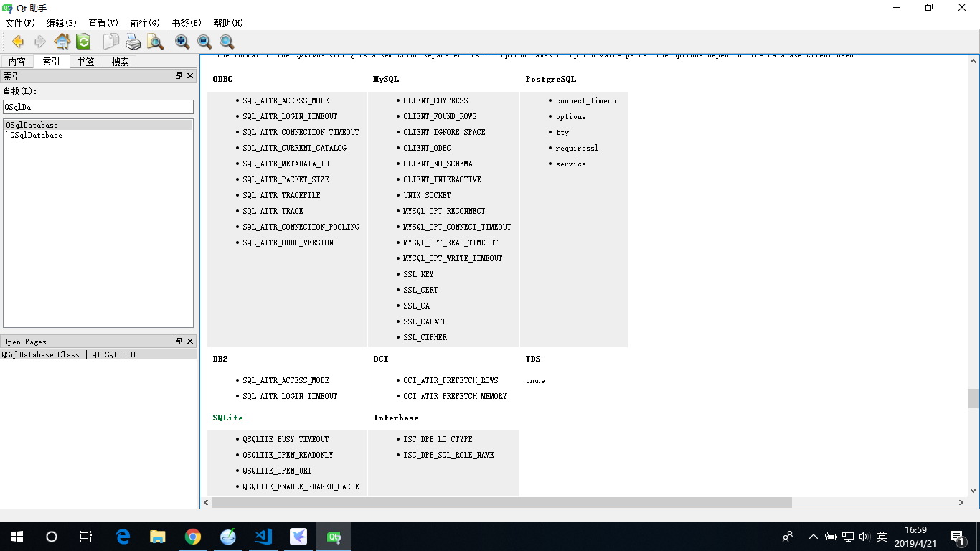980x551 pixels.
Task: Float the 索引 panel
Action: pyautogui.click(x=177, y=75)
